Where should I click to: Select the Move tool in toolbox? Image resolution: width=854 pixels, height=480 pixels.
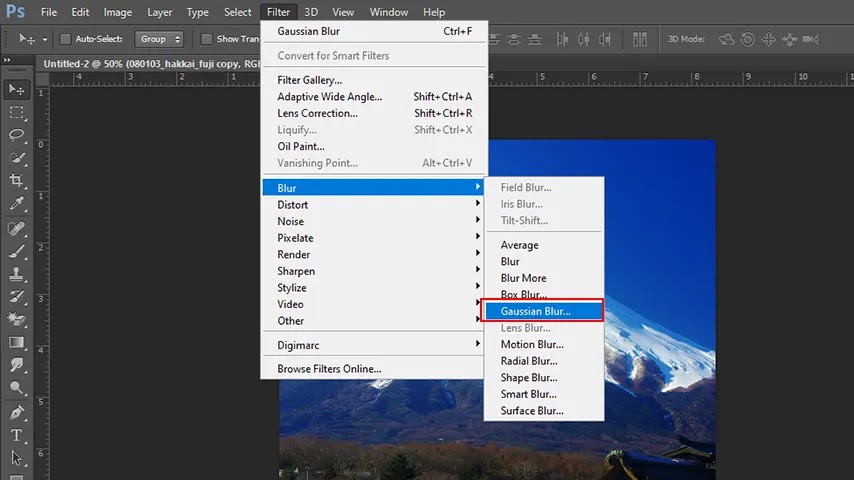[x=16, y=89]
